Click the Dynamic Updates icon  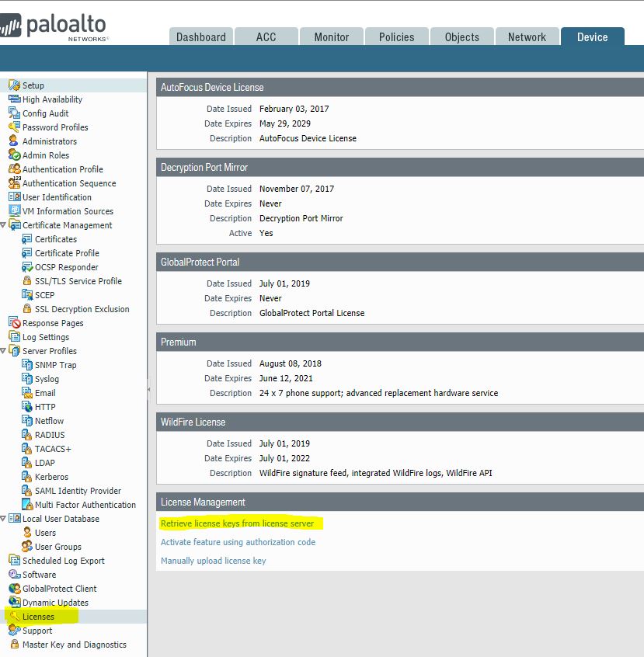(x=14, y=602)
